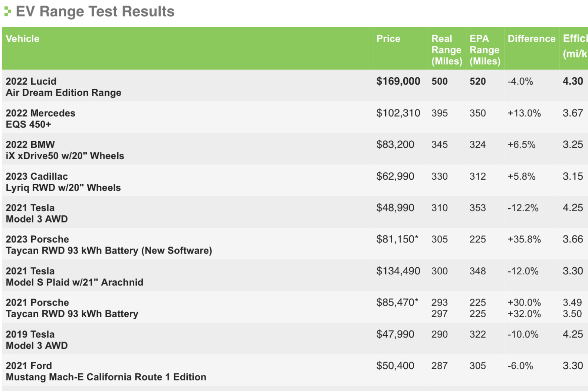Click the -4.0% difference value

click(x=520, y=81)
